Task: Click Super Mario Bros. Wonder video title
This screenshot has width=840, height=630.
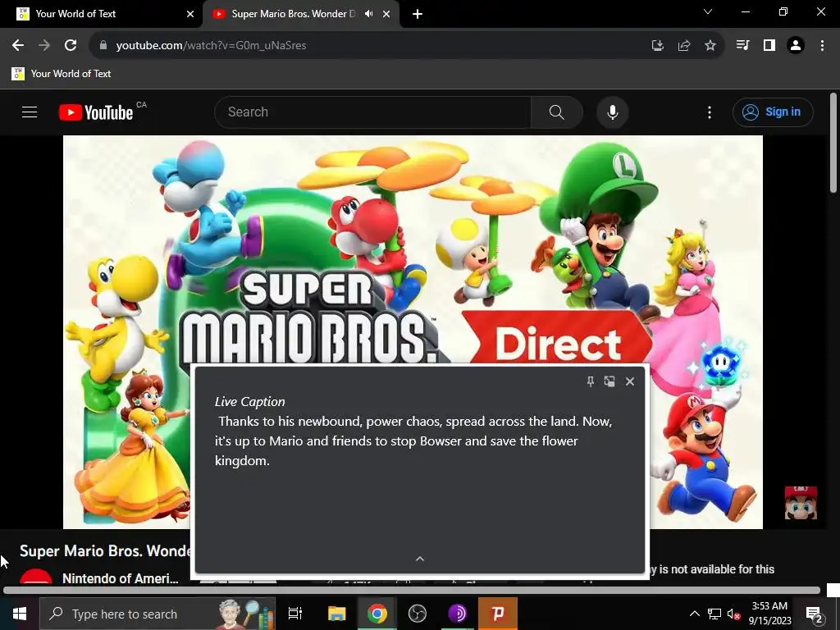Action: pyautogui.click(x=106, y=550)
